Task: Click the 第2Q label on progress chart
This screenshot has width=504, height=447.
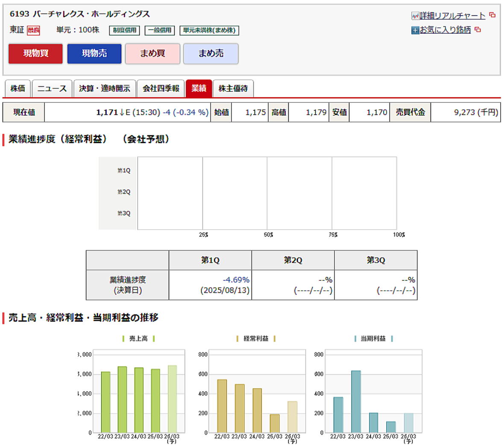Action: (124, 192)
